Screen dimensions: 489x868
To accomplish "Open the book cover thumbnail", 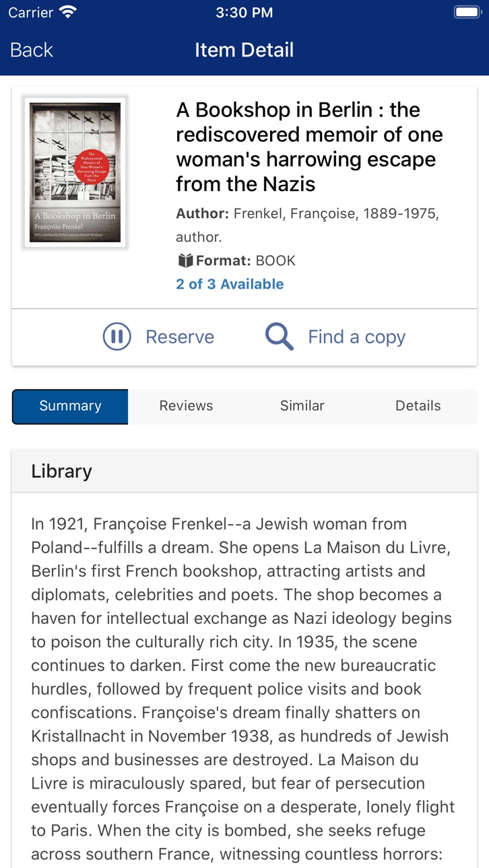I will (75, 172).
